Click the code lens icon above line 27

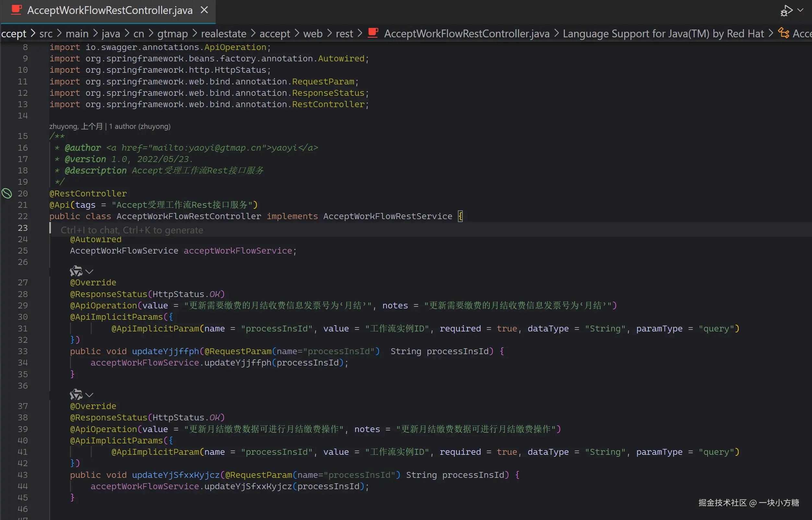click(x=76, y=271)
